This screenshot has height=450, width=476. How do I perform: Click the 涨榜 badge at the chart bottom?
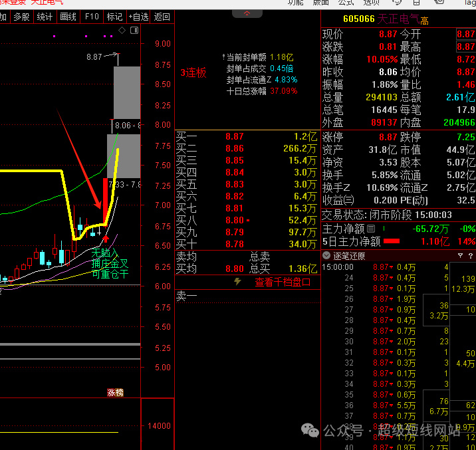[116, 393]
